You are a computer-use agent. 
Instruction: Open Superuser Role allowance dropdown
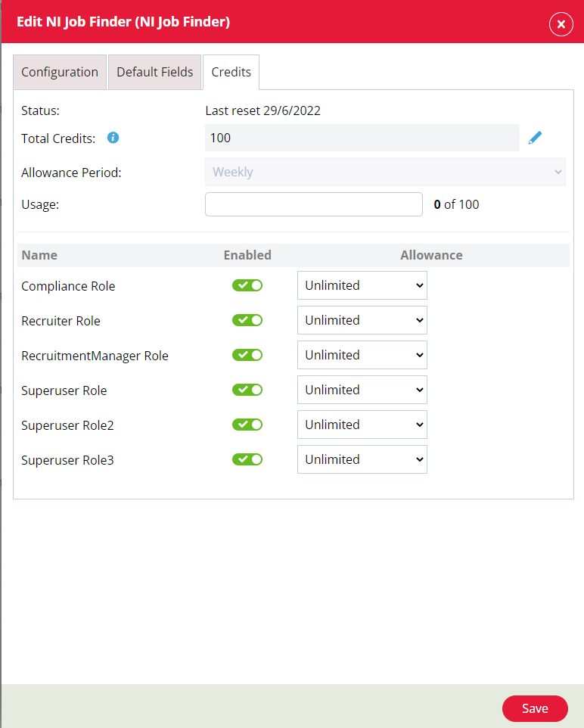(x=362, y=390)
